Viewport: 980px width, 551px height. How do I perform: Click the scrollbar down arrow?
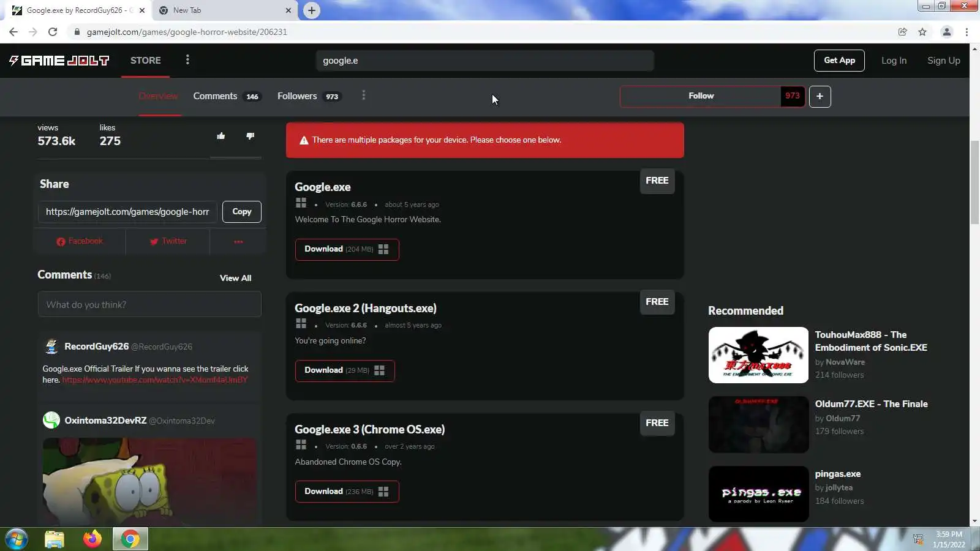tap(974, 522)
